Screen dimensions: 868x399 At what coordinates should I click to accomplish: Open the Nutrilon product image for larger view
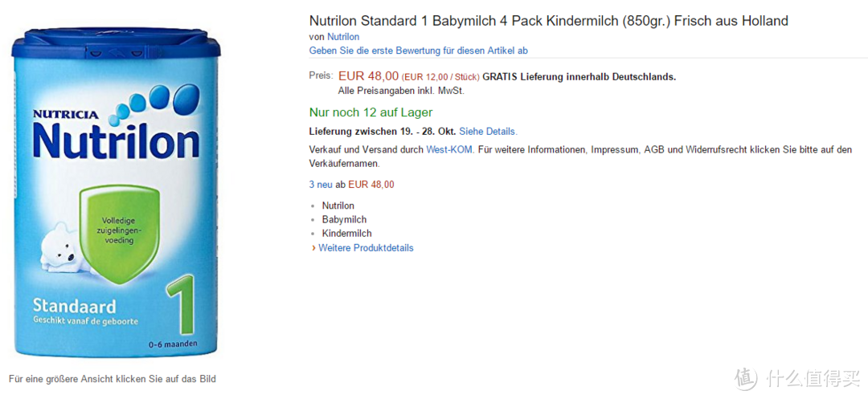point(116,192)
